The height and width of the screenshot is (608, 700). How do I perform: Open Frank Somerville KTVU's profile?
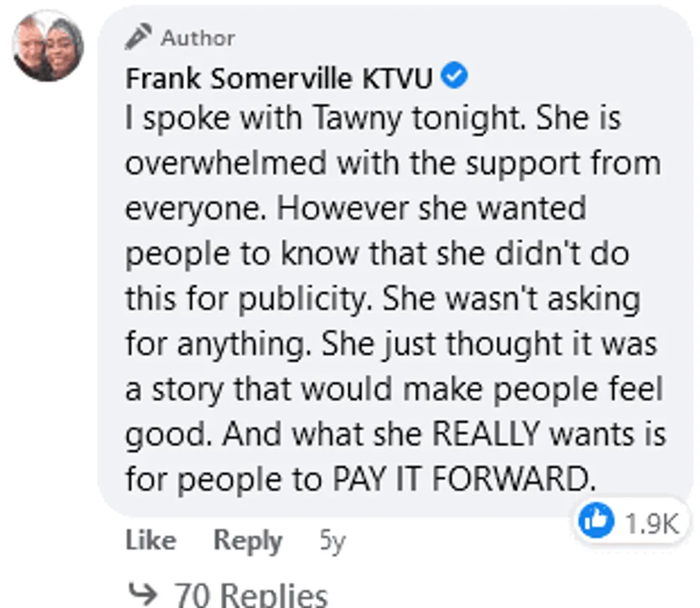(x=279, y=78)
